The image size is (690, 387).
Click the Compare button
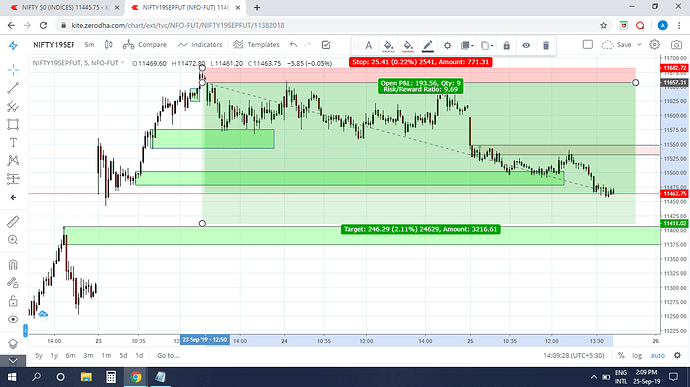click(145, 44)
